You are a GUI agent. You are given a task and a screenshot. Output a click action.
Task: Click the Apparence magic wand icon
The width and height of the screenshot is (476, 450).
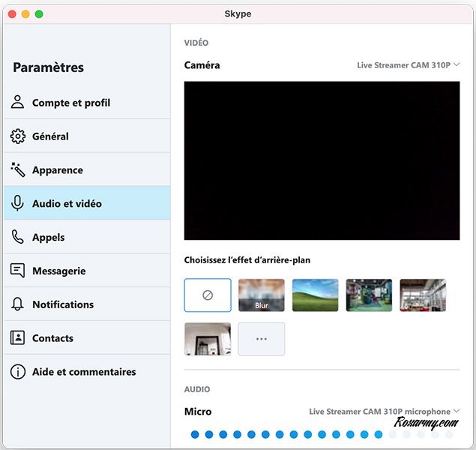[17, 170]
